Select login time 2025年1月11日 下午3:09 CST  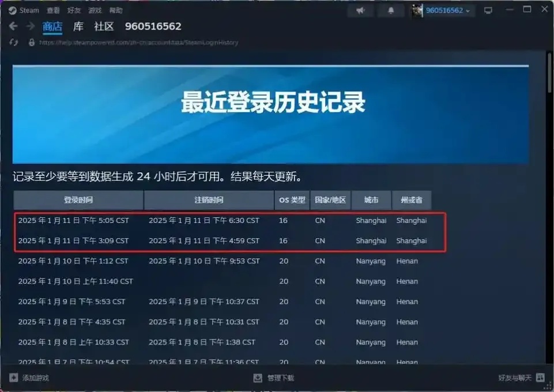(x=73, y=240)
